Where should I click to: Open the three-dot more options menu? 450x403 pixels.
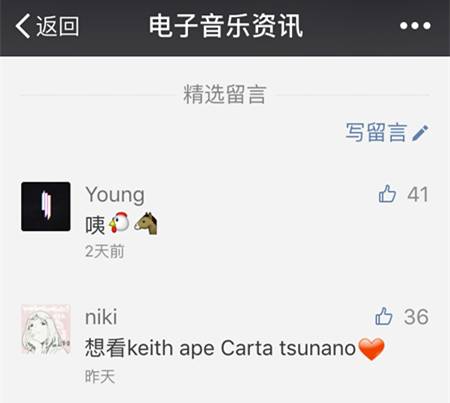pos(415,26)
